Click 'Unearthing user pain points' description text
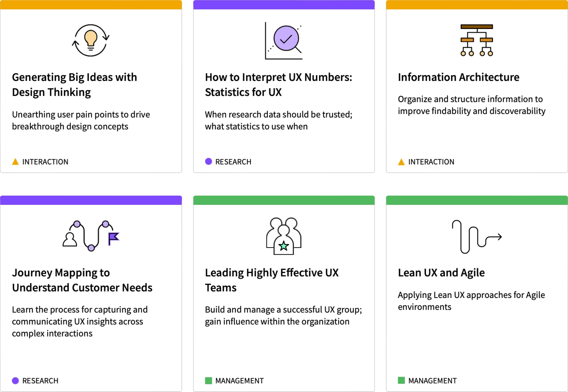The image size is (568, 392). coord(81,121)
